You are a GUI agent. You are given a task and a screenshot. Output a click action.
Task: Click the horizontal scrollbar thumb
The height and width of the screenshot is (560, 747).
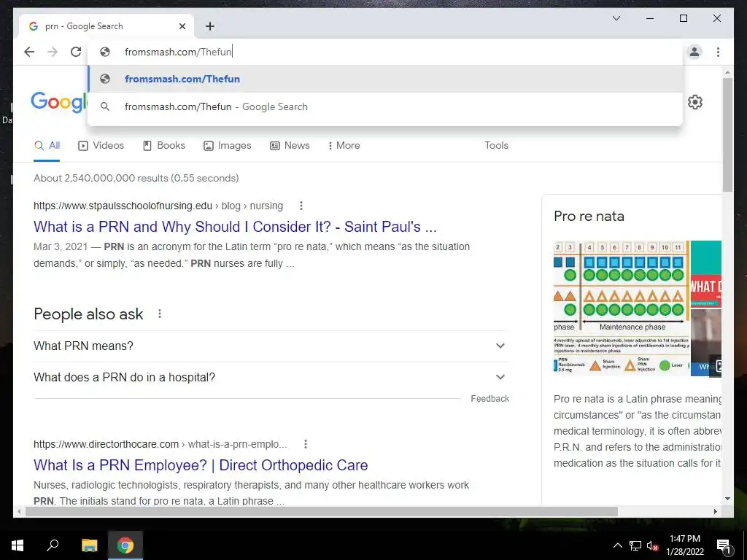(322, 511)
